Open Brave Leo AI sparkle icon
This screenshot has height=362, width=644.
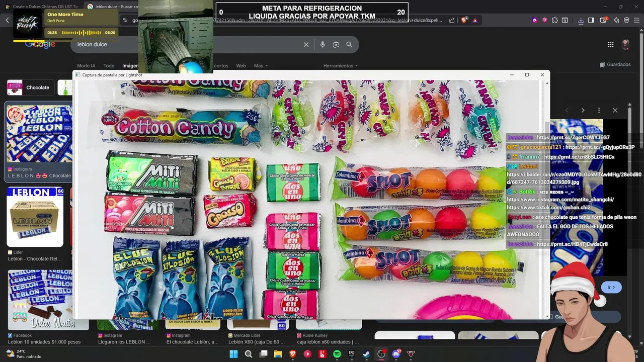point(616,20)
